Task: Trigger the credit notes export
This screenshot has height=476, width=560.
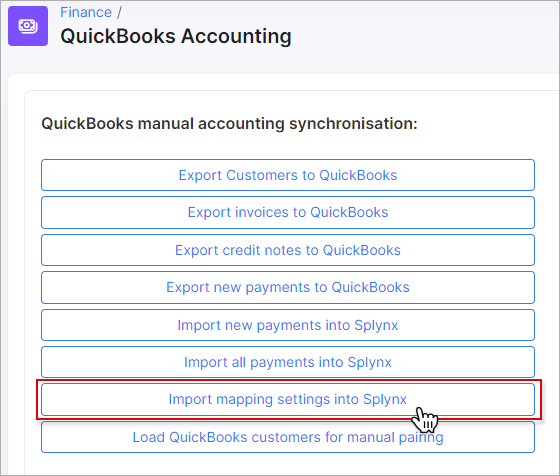Action: point(288,250)
